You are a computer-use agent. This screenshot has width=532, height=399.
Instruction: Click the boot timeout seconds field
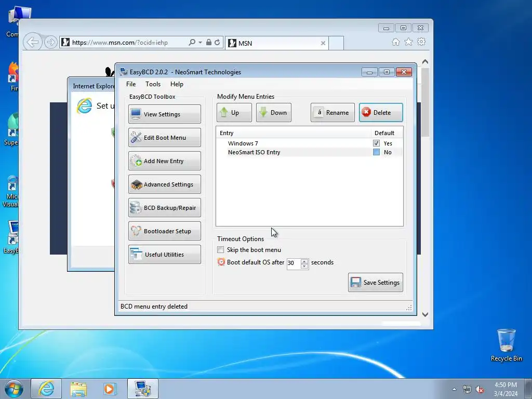[x=294, y=263]
